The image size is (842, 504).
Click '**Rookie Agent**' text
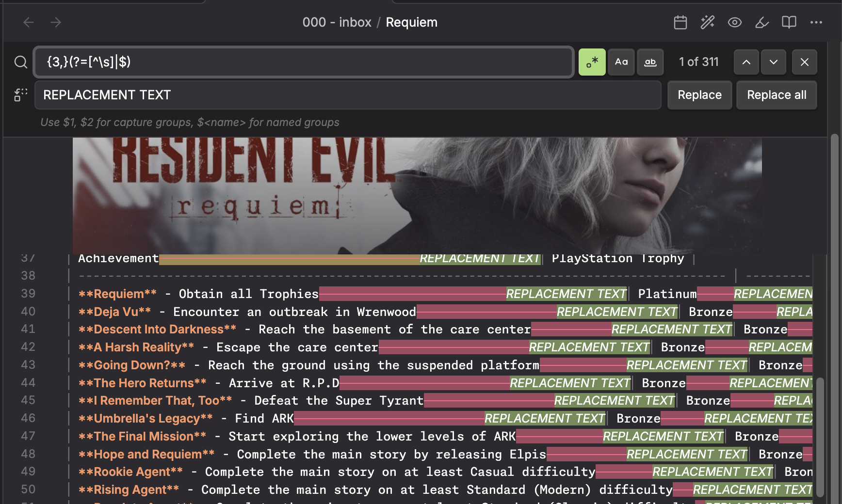point(131,472)
